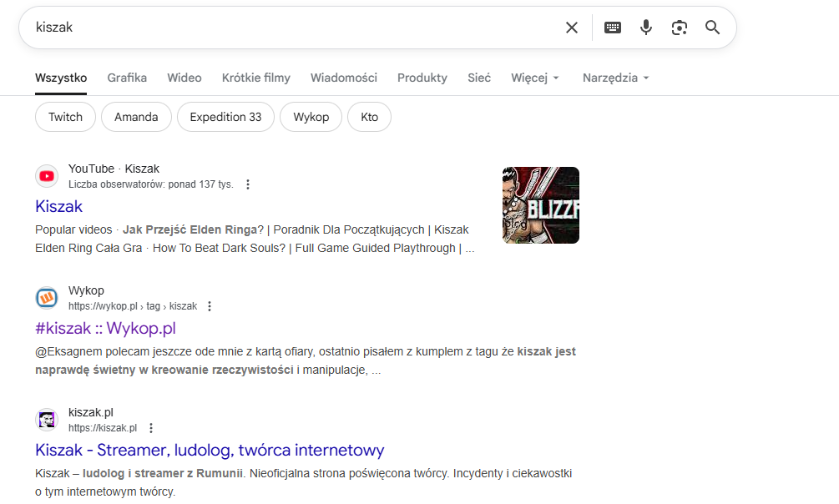Open three-dot menu for kiszak.pl result

pos(151,428)
